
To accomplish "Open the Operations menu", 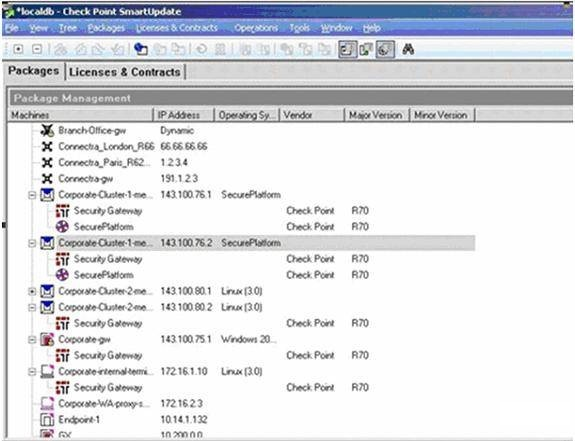I will coord(256,28).
